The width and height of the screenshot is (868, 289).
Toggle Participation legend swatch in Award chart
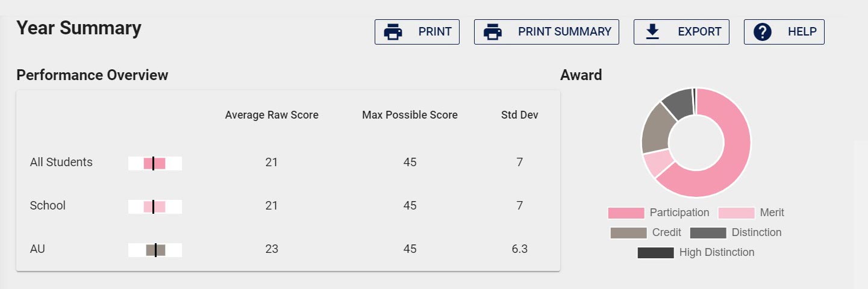click(x=626, y=213)
